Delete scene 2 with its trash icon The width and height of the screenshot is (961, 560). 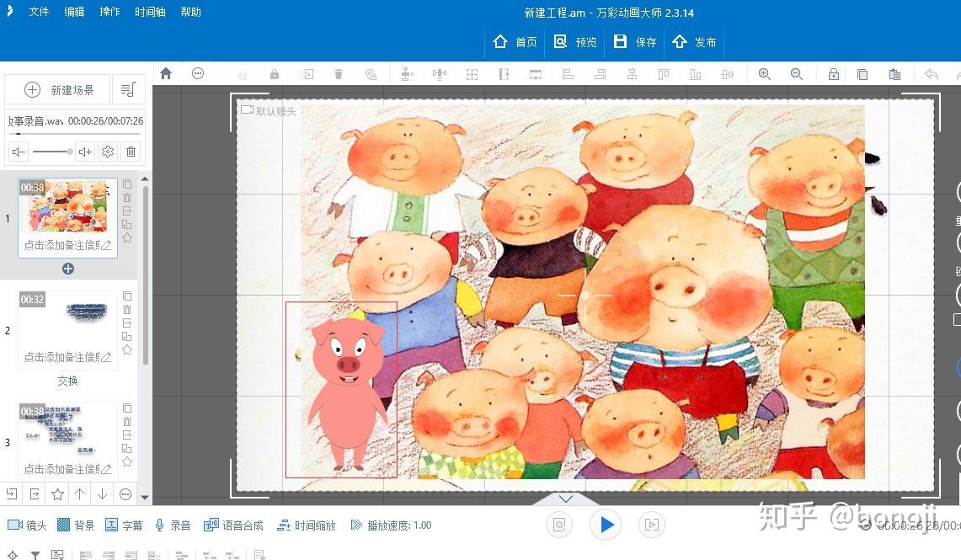(x=127, y=309)
